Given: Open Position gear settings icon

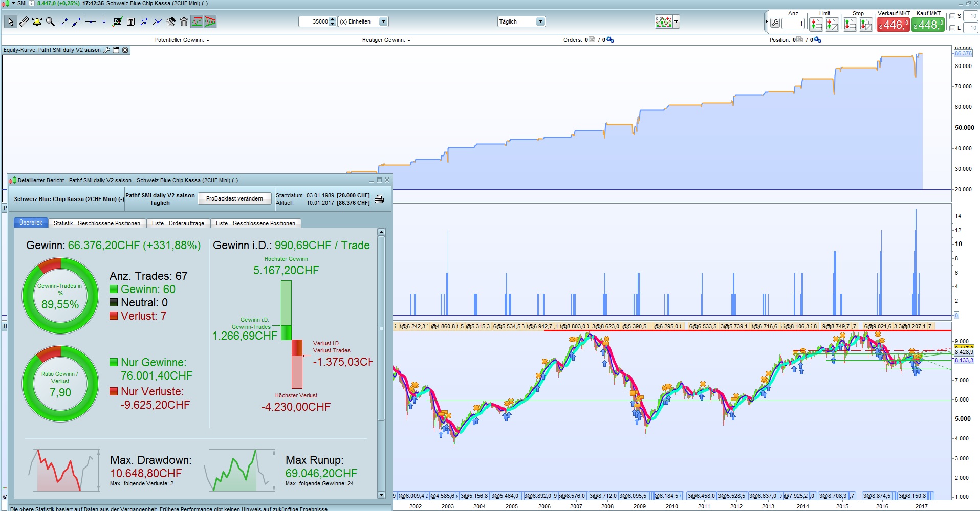Looking at the screenshot, I should pos(817,40).
